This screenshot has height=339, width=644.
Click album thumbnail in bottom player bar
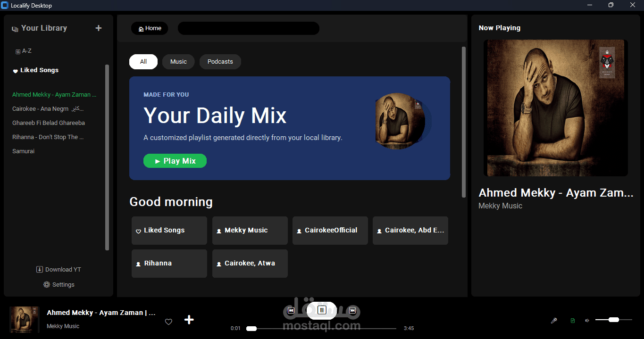click(25, 320)
